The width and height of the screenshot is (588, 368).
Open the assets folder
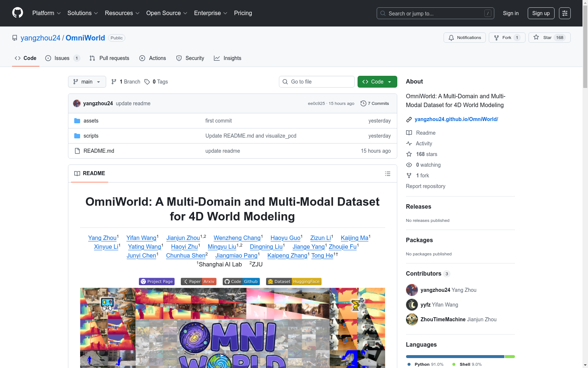(91, 121)
